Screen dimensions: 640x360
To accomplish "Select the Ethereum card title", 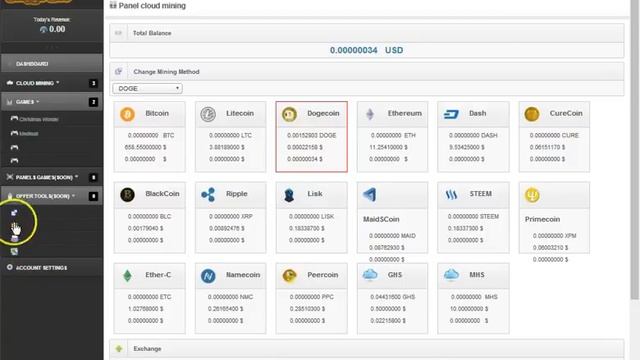I will [x=404, y=113].
